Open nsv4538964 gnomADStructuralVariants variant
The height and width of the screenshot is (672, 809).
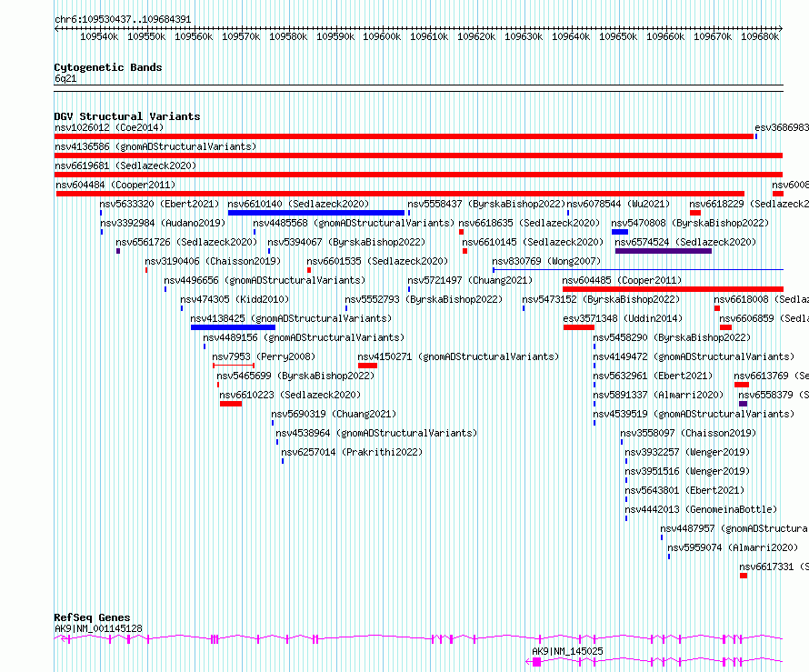tap(376, 433)
